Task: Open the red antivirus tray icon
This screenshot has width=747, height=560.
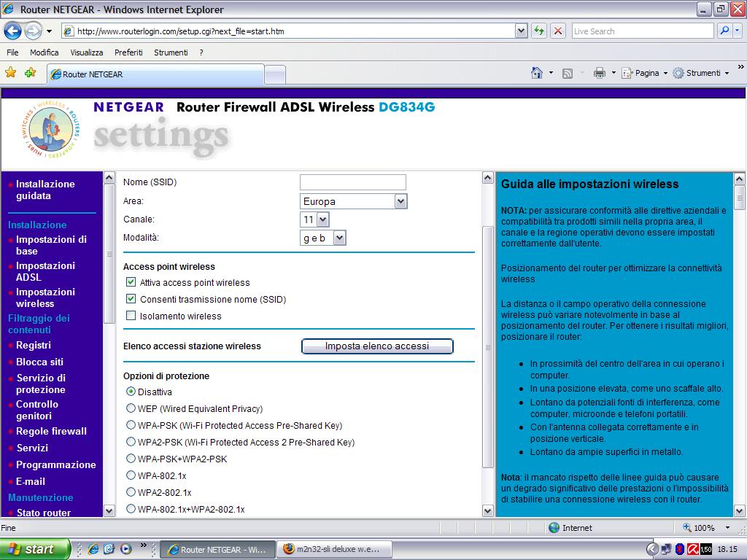Action: coord(693,549)
